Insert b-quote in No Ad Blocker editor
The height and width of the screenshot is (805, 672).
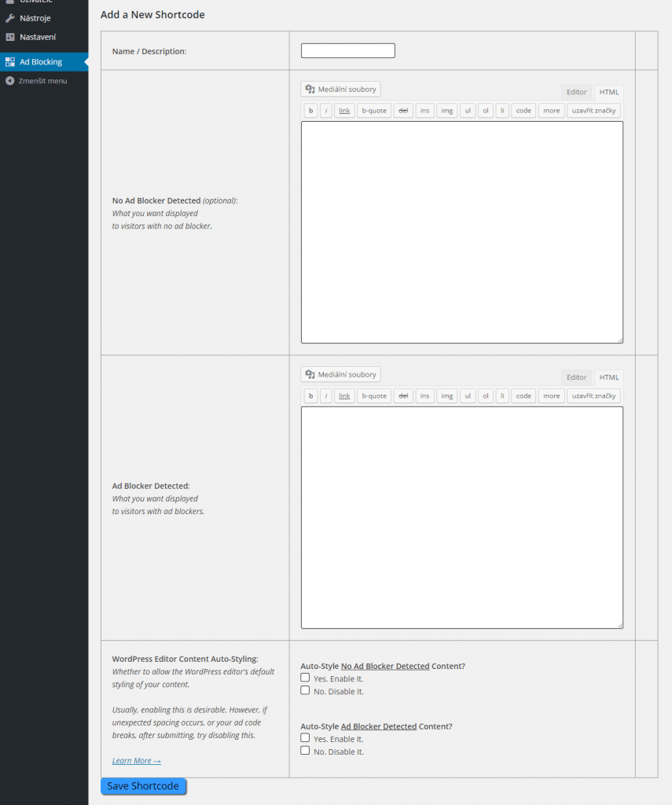[374, 110]
